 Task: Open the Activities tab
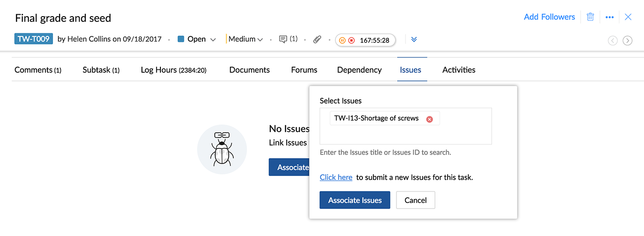(x=459, y=70)
